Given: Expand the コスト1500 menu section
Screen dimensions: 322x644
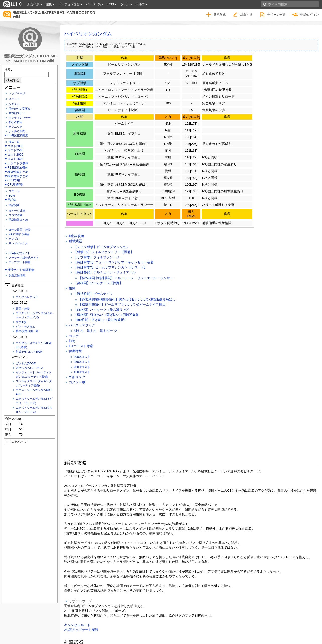Looking at the screenshot, I should click(14, 159).
